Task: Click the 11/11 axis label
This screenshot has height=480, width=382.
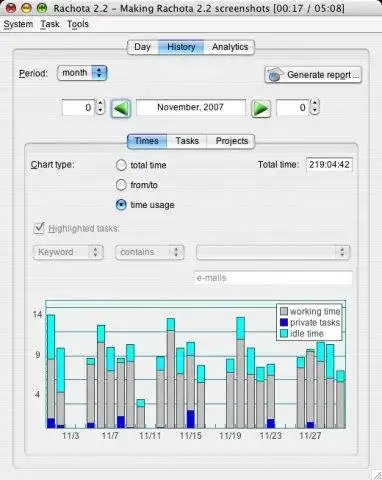Action: (150, 436)
